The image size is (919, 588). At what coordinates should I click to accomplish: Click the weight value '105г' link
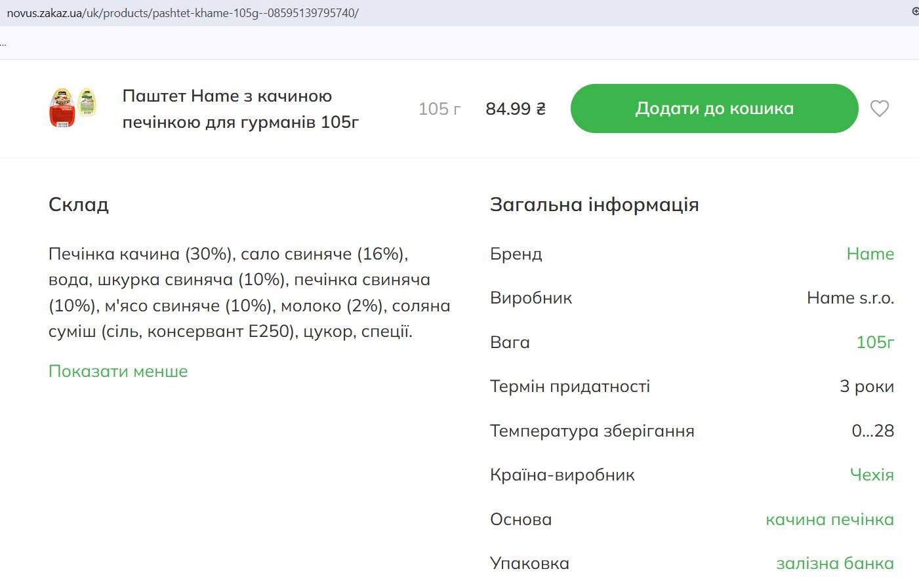pyautogui.click(x=875, y=342)
